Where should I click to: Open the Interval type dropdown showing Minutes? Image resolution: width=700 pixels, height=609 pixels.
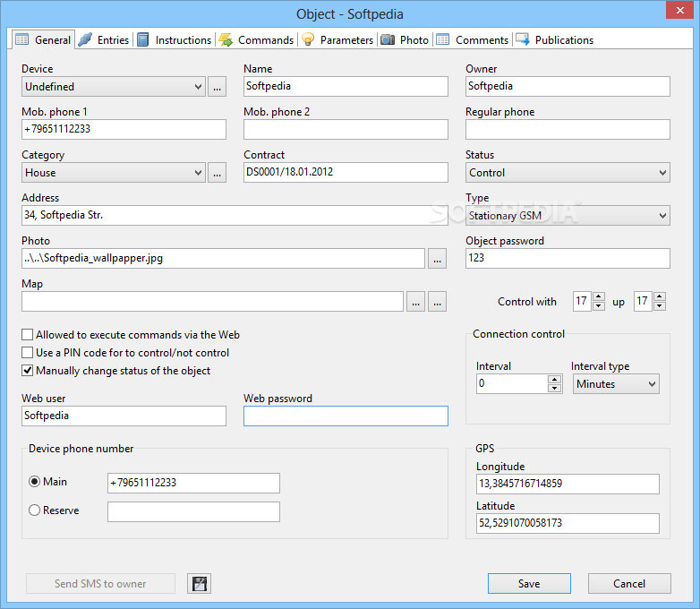click(616, 384)
